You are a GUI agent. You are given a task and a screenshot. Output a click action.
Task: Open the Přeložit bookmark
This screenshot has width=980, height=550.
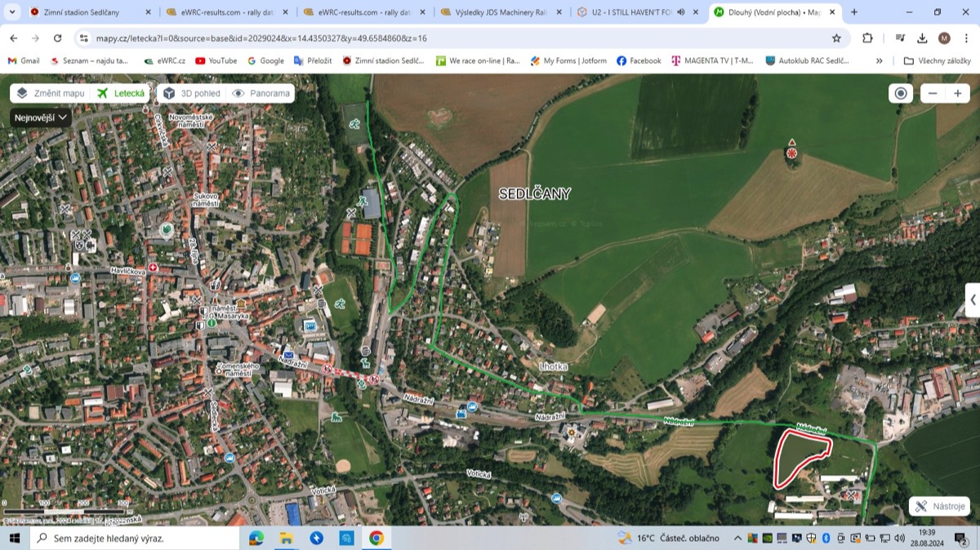[x=313, y=60]
